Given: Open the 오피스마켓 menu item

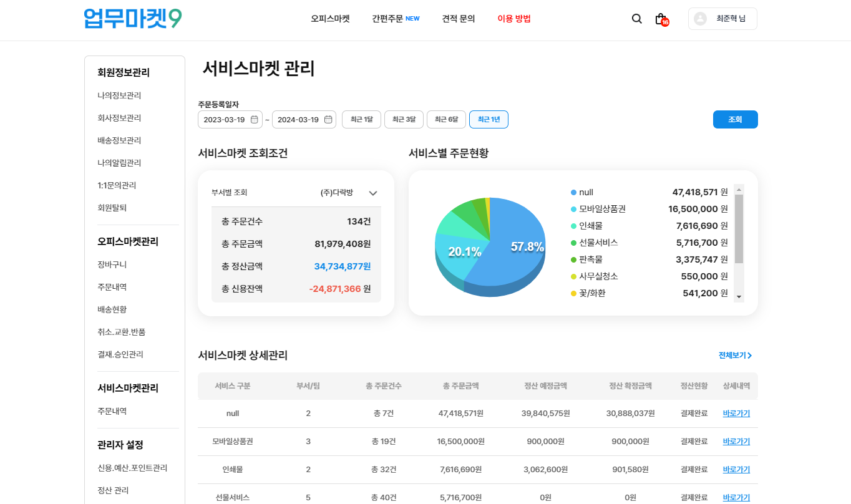Looking at the screenshot, I should tap(330, 19).
